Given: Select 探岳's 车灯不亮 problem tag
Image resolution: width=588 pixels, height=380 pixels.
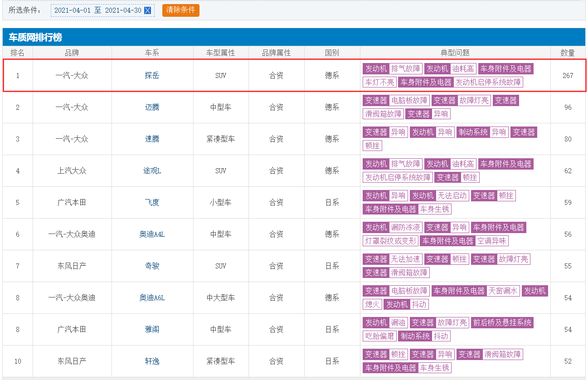Looking at the screenshot, I should point(379,82).
